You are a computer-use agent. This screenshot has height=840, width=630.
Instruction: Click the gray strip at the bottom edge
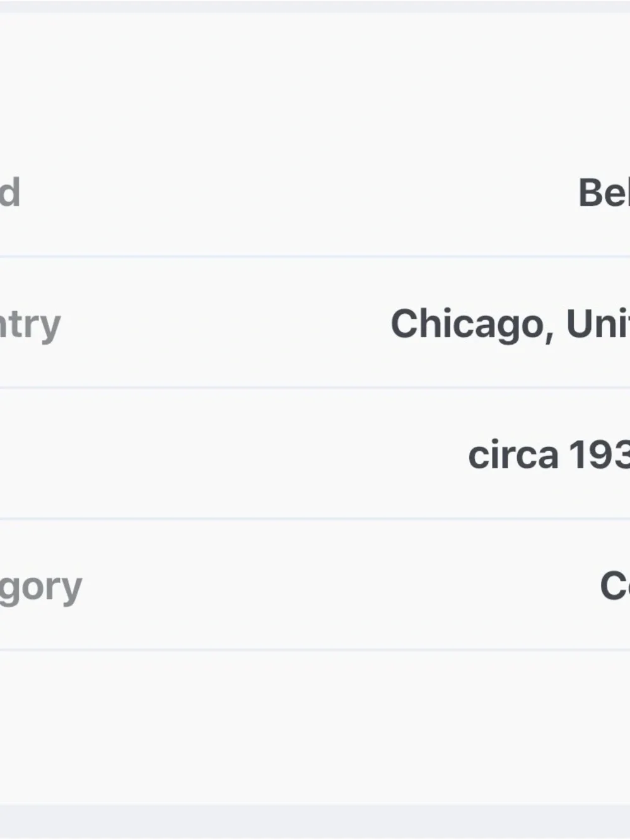point(315,822)
